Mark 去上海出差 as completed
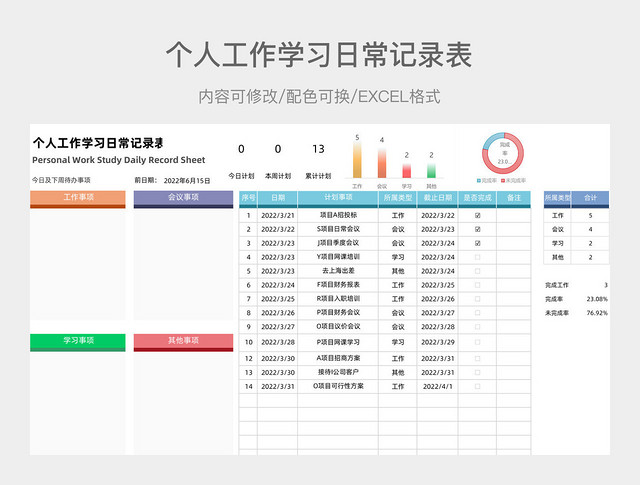 pos(478,271)
